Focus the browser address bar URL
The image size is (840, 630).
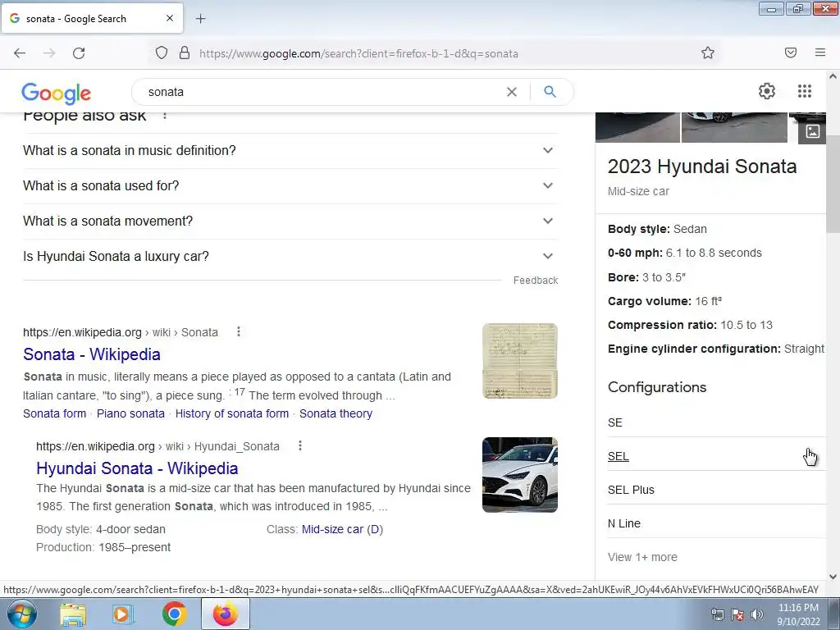pyautogui.click(x=358, y=53)
